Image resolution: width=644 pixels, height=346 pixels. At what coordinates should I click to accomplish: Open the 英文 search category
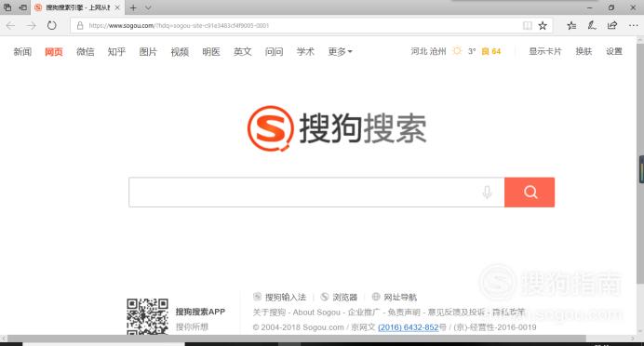pyautogui.click(x=242, y=52)
